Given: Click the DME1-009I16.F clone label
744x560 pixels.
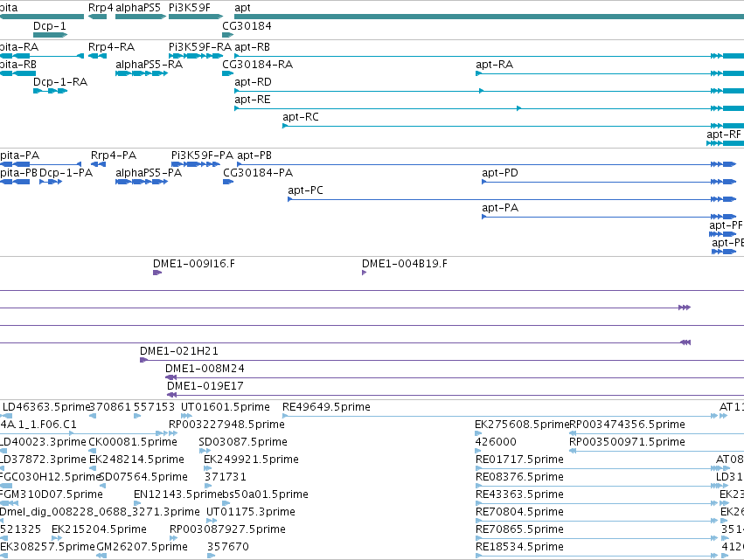Looking at the screenshot, I should tap(193, 264).
